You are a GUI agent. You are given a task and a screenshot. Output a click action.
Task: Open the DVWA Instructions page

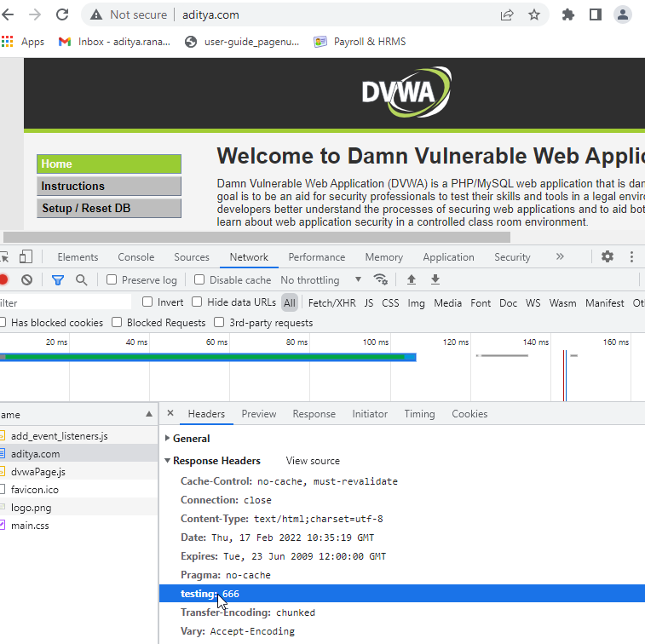coord(109,186)
